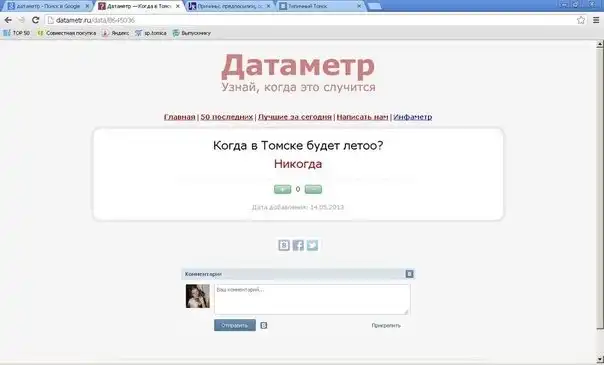Open the Chrome menu icon
The height and width of the screenshot is (365, 604).
click(x=596, y=20)
